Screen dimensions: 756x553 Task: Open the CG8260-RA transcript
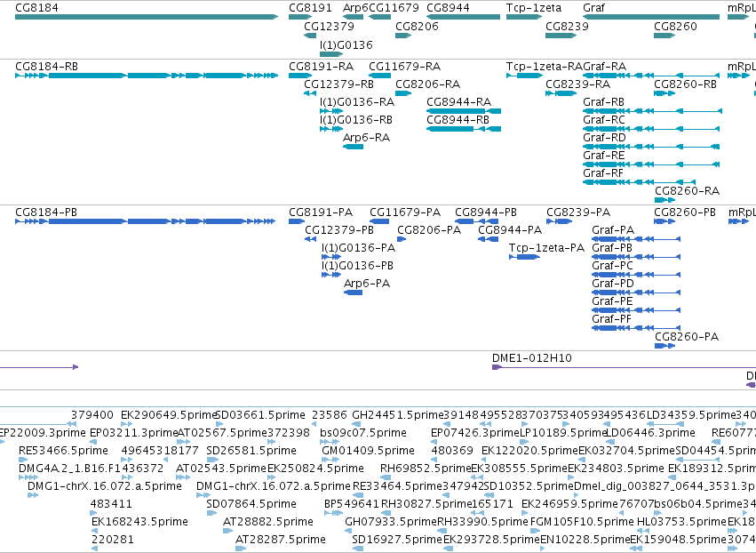pos(664,200)
